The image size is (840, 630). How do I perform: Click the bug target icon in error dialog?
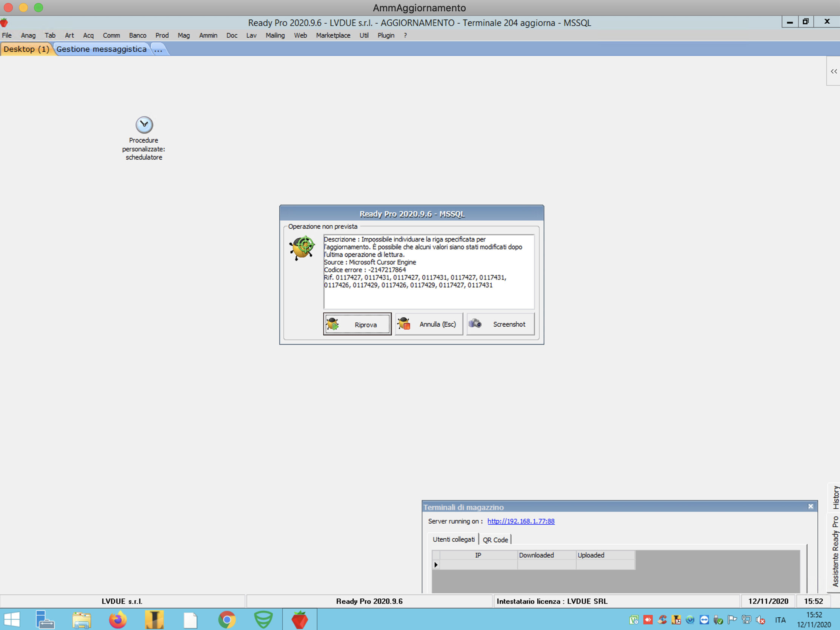(x=302, y=247)
